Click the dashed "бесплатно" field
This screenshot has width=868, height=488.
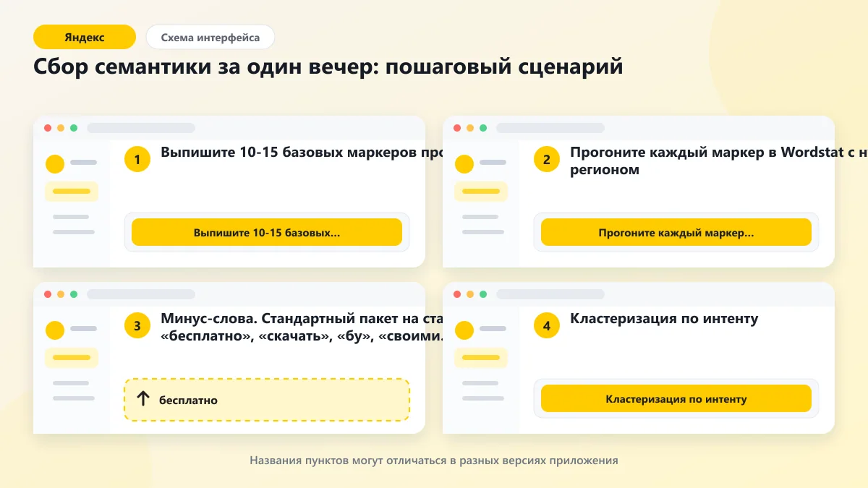click(267, 400)
